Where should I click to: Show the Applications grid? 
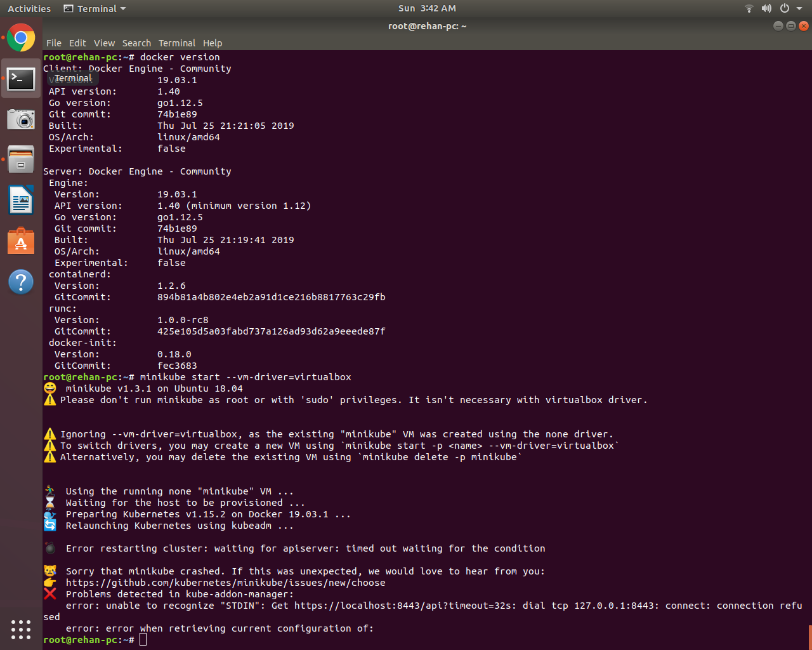coord(21,629)
